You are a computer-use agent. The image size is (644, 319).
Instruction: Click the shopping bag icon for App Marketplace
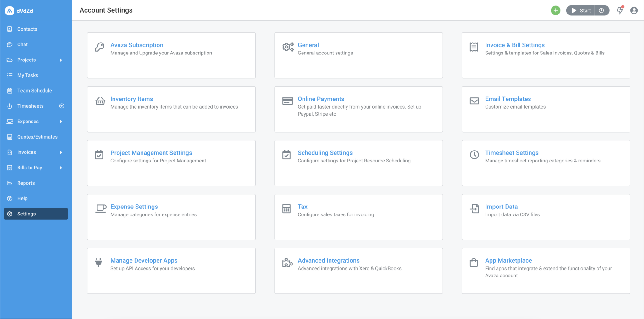pyautogui.click(x=474, y=262)
